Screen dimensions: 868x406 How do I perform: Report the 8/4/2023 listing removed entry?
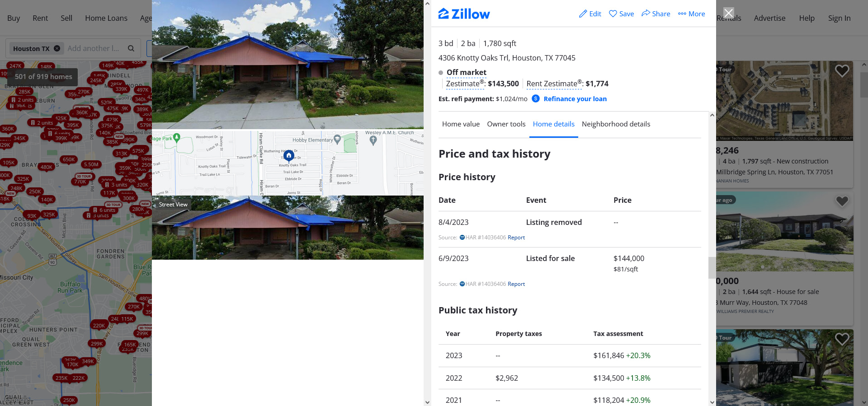pyautogui.click(x=516, y=238)
